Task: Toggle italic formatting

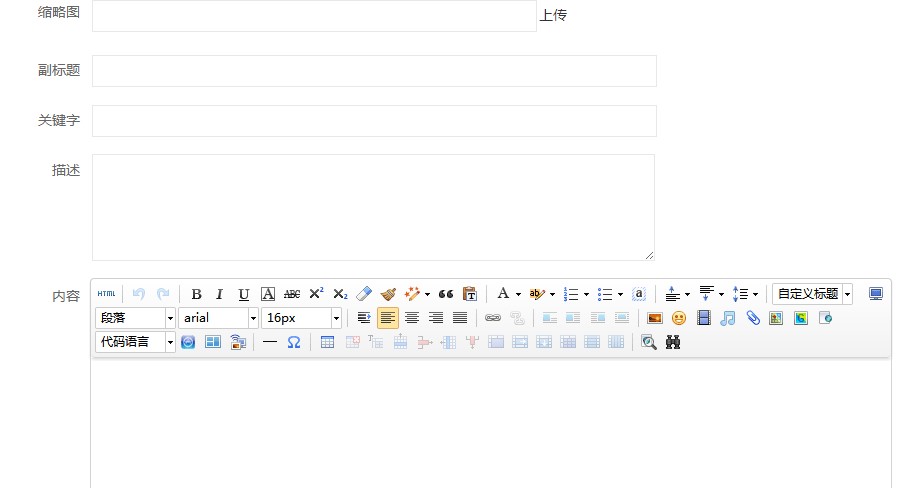Action: point(220,294)
